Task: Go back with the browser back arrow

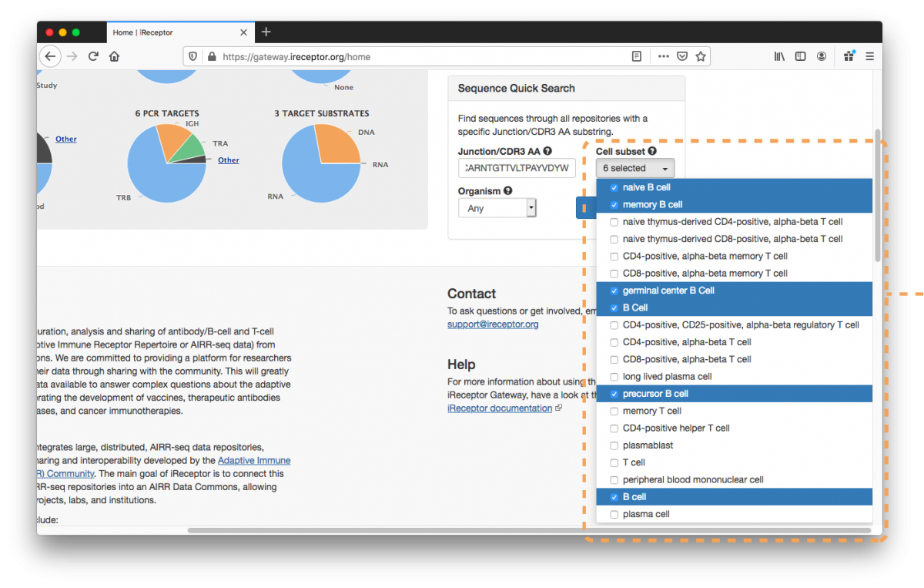Action: click(x=50, y=56)
